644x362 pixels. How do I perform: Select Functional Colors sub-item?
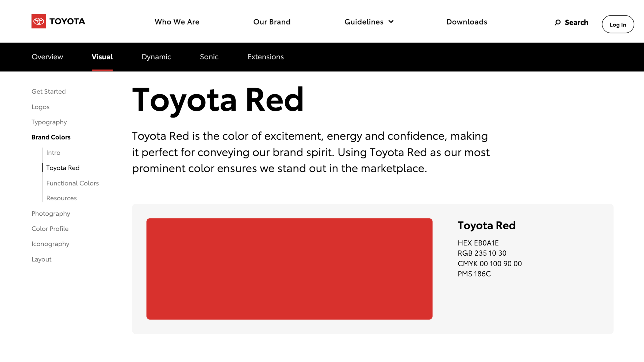point(72,183)
